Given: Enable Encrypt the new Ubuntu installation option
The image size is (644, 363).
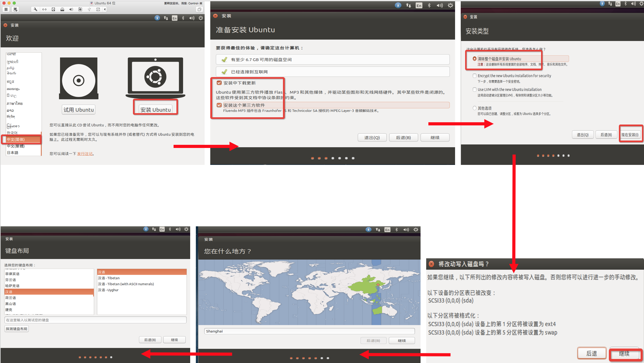Looking at the screenshot, I should [475, 76].
